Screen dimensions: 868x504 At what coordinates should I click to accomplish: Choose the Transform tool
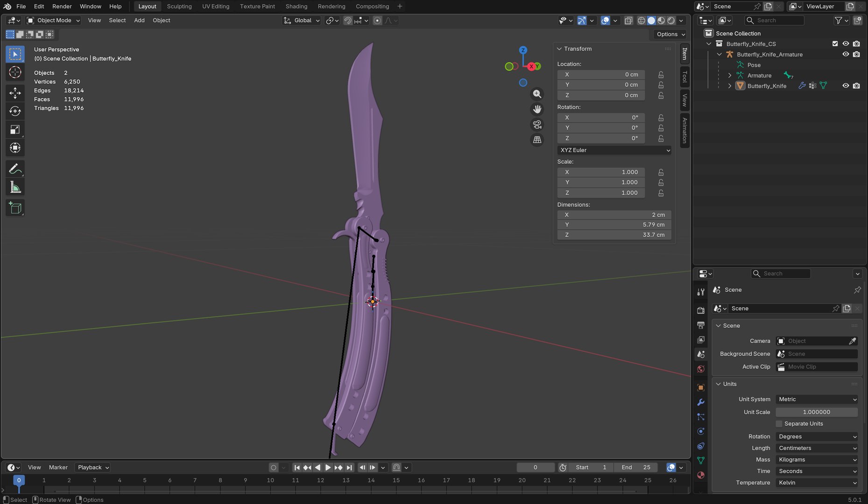pos(15,148)
